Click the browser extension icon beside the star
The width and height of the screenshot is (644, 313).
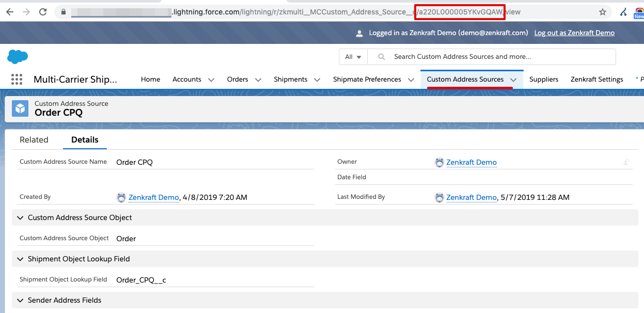[624, 12]
